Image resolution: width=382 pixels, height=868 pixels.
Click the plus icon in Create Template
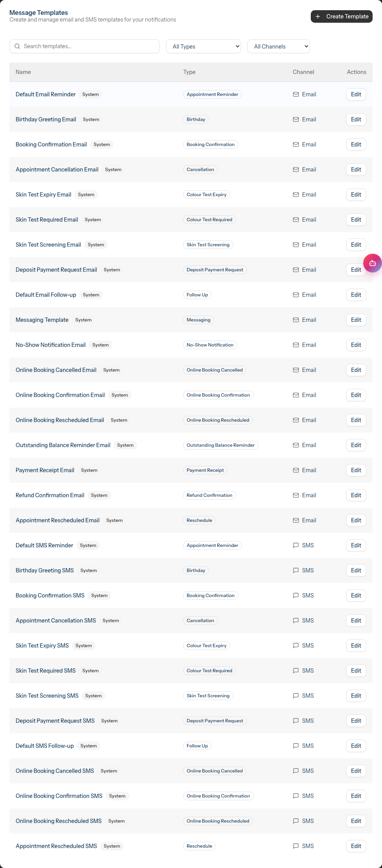pos(318,16)
